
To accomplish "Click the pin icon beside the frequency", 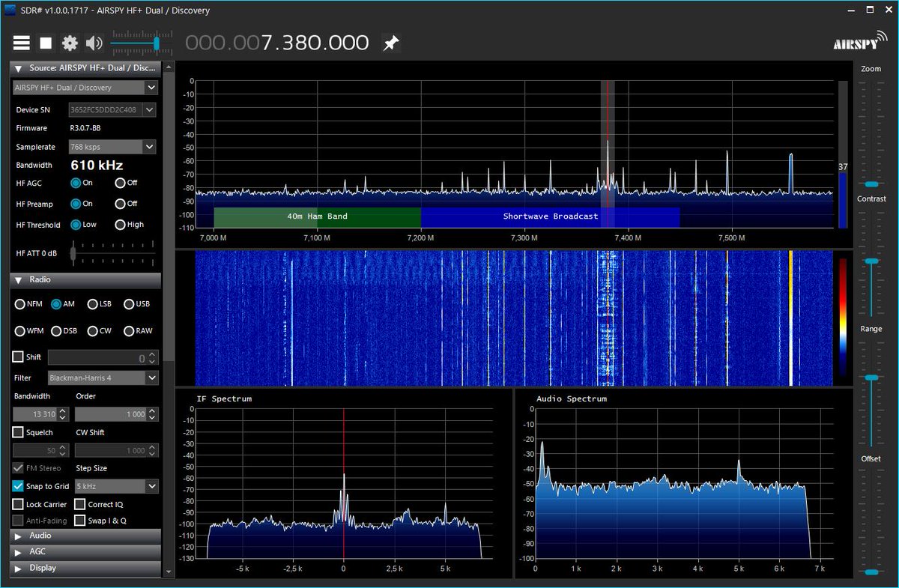I will point(390,43).
